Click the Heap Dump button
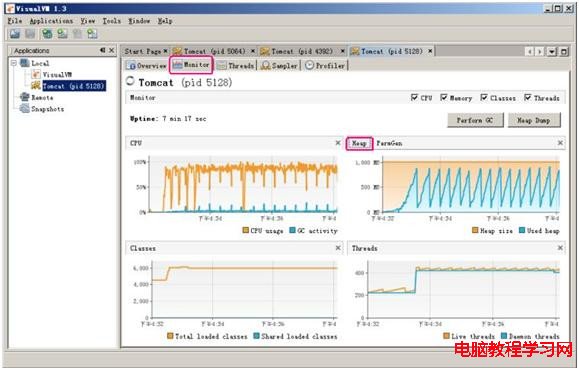Screen dimensions: 579x370 (534, 120)
